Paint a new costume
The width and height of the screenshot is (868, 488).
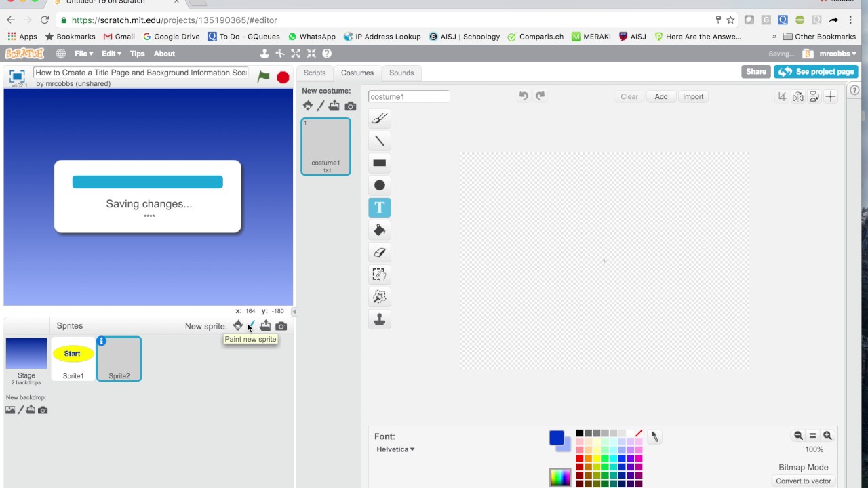point(321,106)
